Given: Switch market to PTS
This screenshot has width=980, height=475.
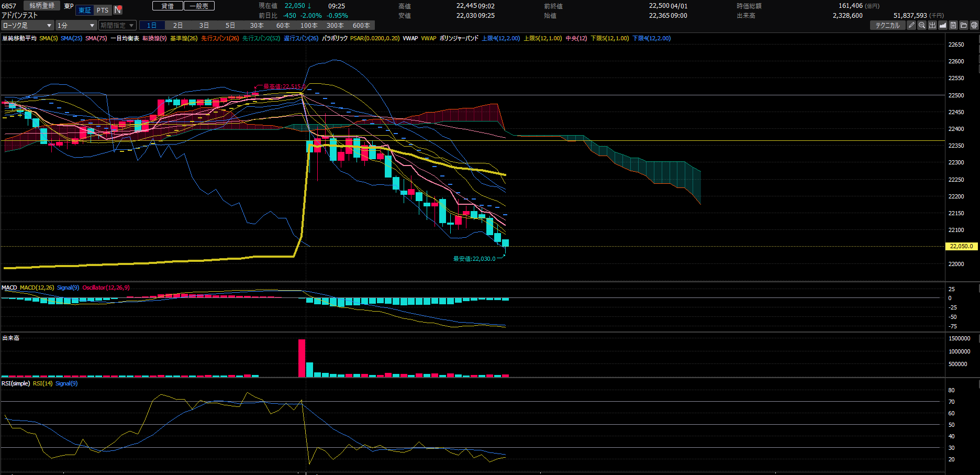Looking at the screenshot, I should pos(103,10).
